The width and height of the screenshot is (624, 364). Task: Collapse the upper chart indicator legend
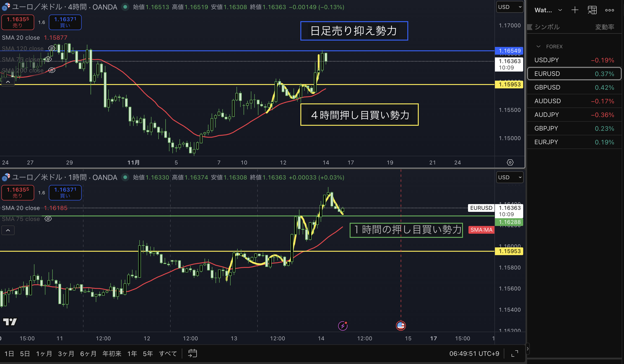coord(8,82)
